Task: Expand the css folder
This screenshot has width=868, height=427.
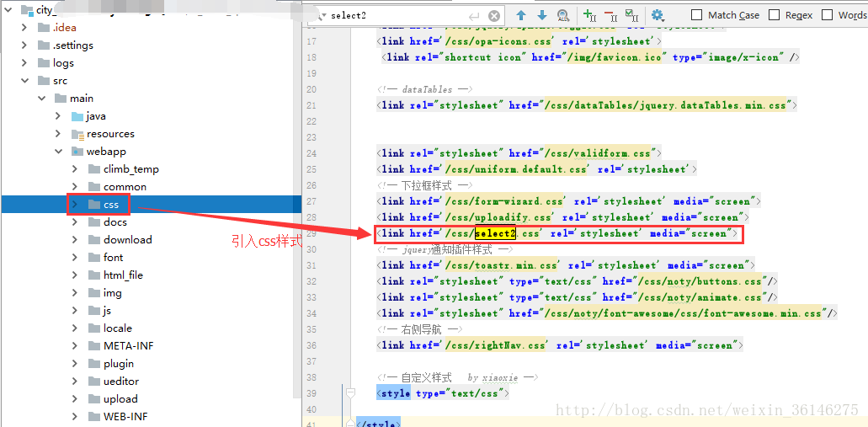Action: tap(75, 205)
